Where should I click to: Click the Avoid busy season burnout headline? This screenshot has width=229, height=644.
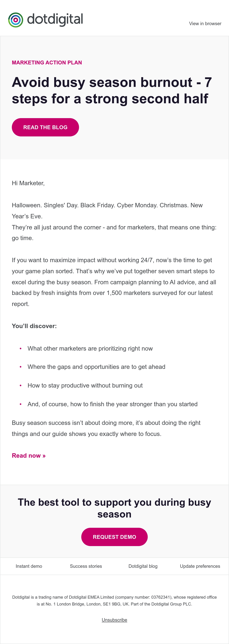(112, 90)
